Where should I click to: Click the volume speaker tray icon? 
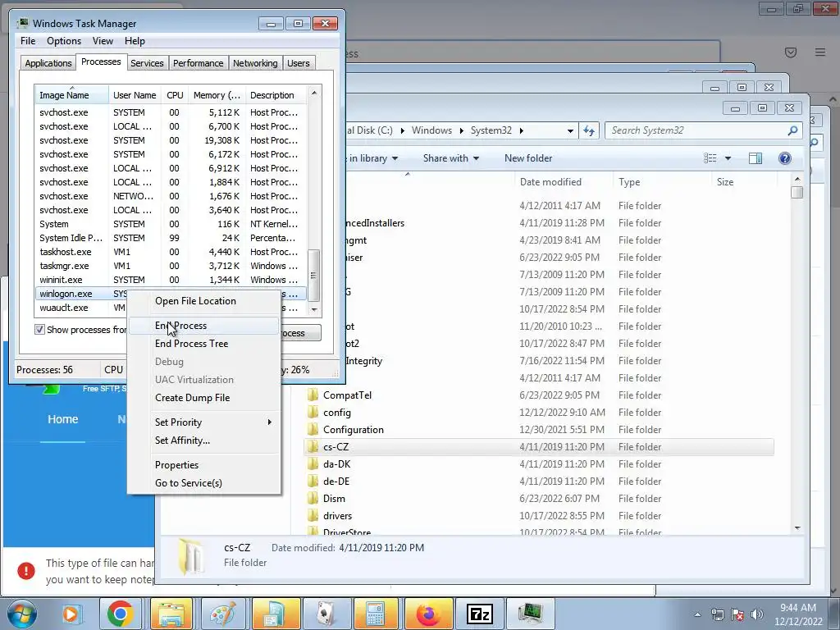[757, 614]
